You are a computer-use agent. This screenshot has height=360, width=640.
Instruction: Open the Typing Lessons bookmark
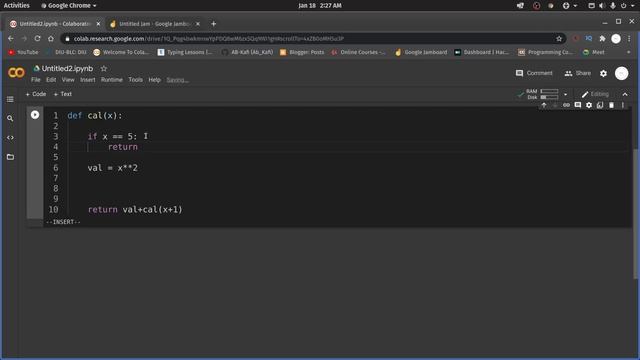(x=185, y=52)
